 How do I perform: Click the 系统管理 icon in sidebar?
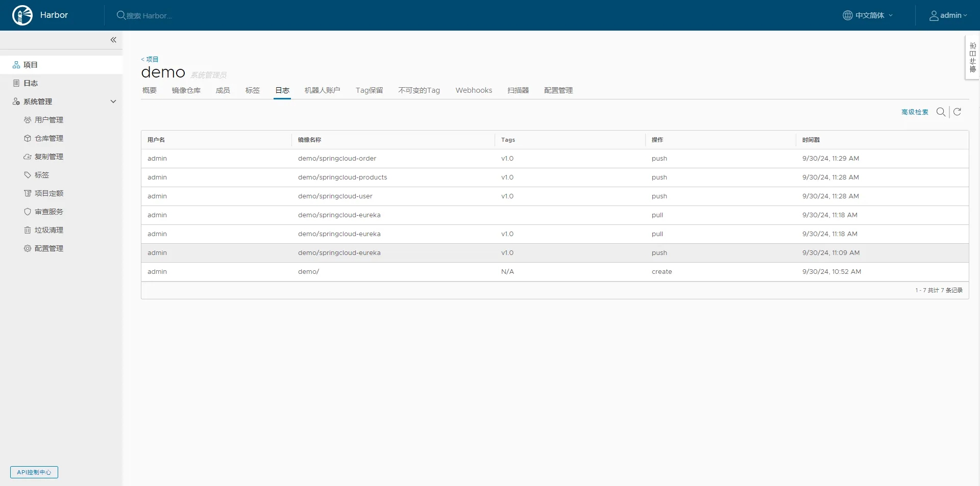tap(16, 101)
